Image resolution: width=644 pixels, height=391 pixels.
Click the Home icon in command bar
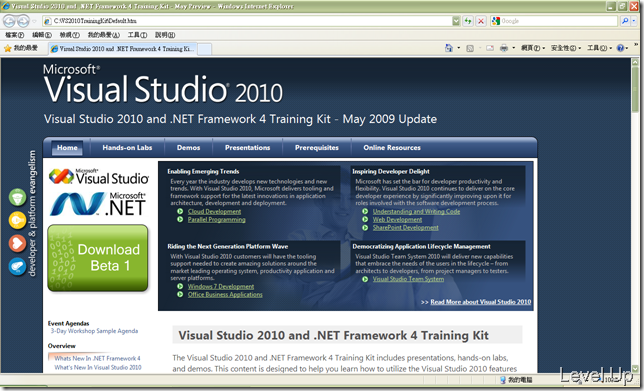coord(448,48)
